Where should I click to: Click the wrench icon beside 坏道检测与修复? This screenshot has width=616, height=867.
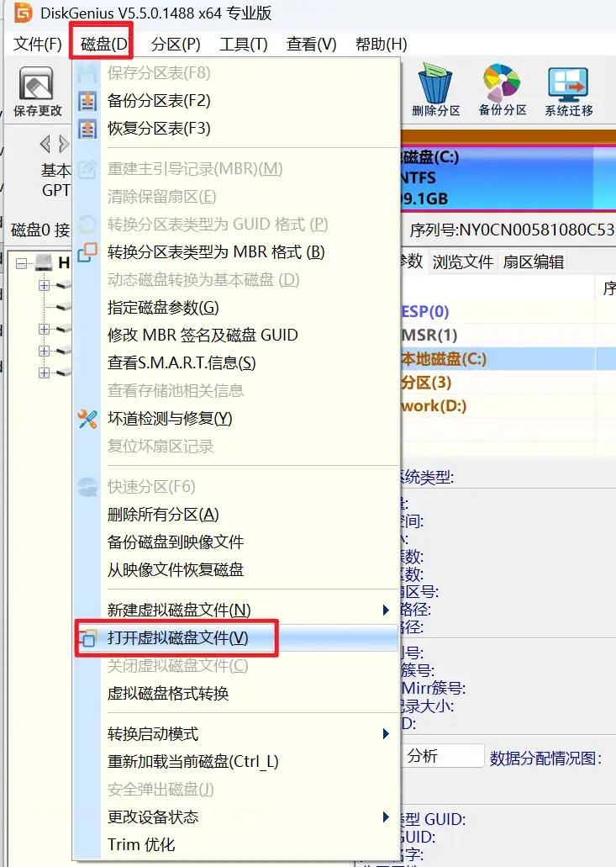click(87, 419)
